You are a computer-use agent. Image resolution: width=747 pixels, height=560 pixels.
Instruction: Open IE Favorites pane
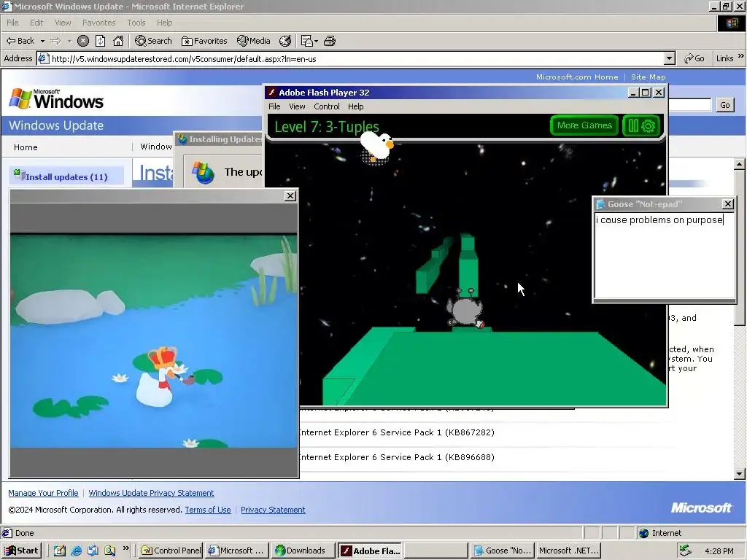click(204, 41)
